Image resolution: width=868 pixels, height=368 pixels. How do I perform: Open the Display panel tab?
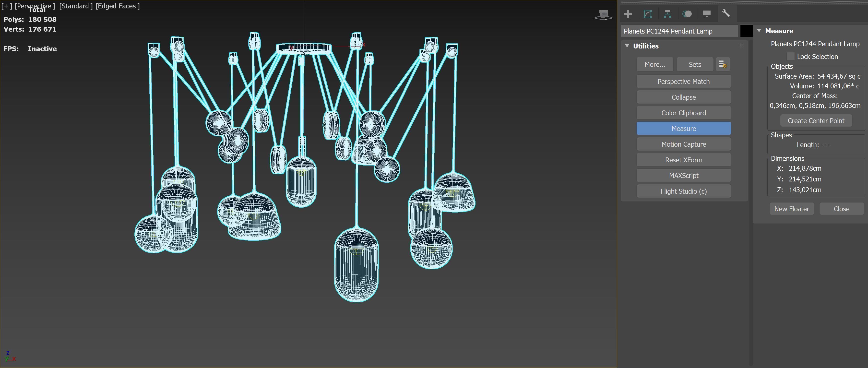click(x=706, y=14)
